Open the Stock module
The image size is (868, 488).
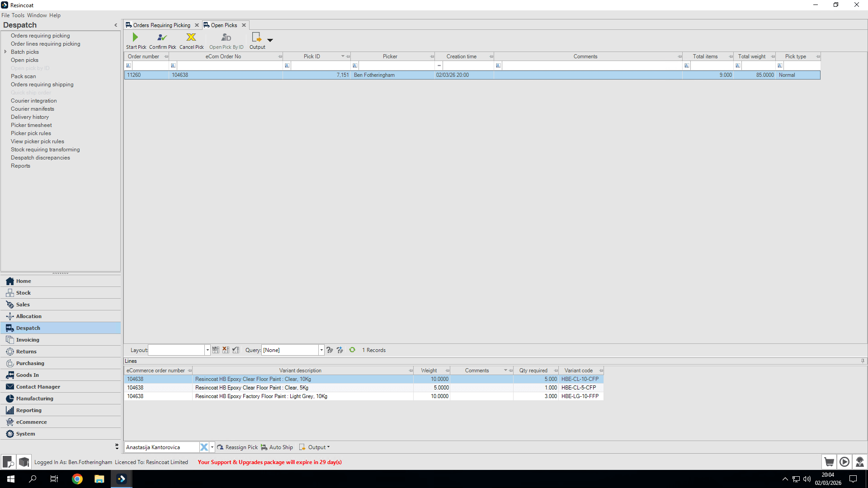click(x=61, y=293)
